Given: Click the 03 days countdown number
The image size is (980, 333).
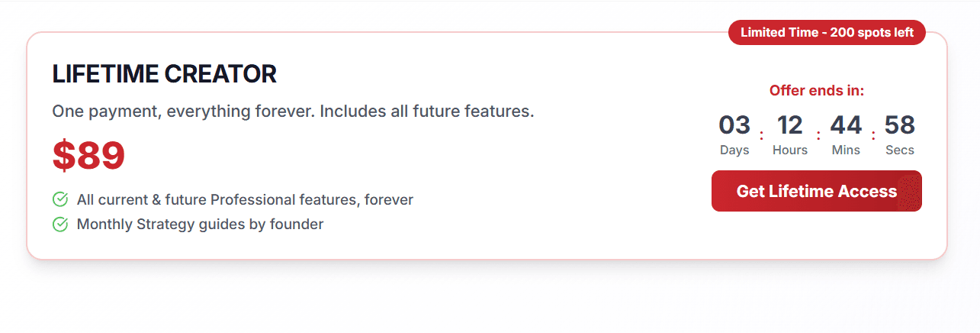Looking at the screenshot, I should pyautogui.click(x=734, y=125).
